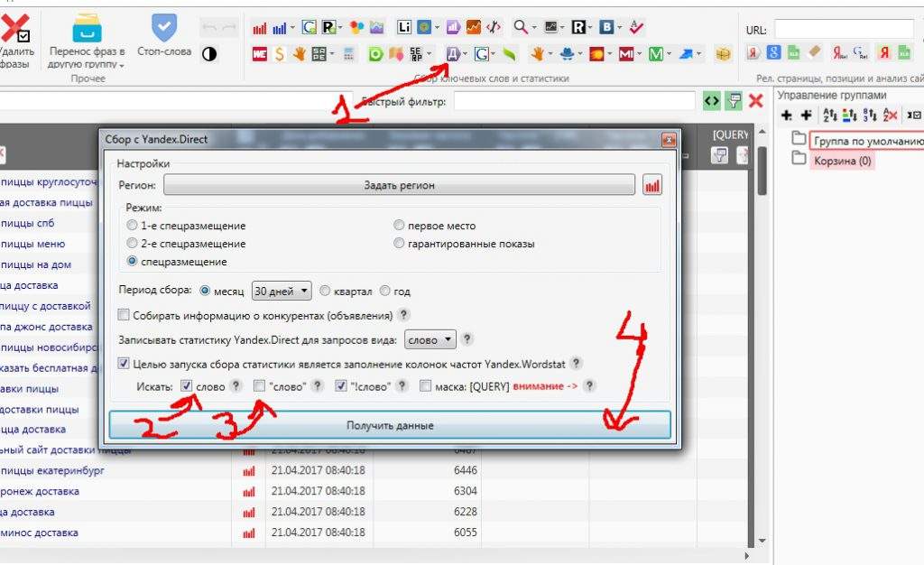Click the red Wordstat statistics bars icon
Screen dimensions: 924x565
(x=259, y=28)
